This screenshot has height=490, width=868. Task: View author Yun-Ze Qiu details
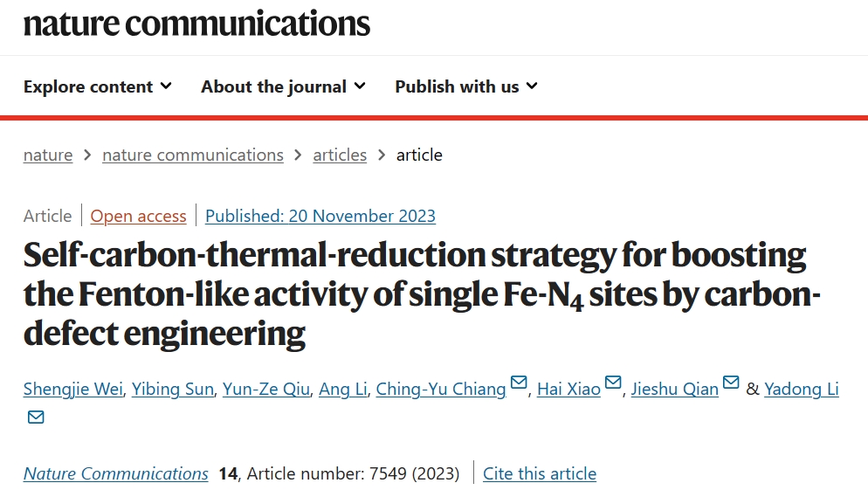[266, 390]
